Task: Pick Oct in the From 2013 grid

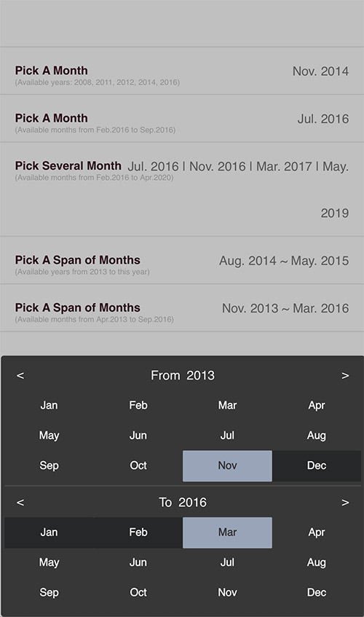Action: (138, 466)
